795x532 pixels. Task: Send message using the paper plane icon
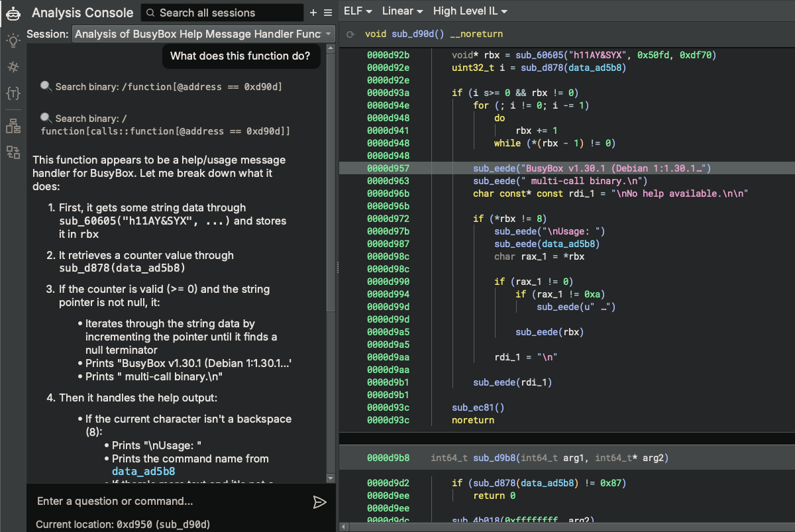320,502
